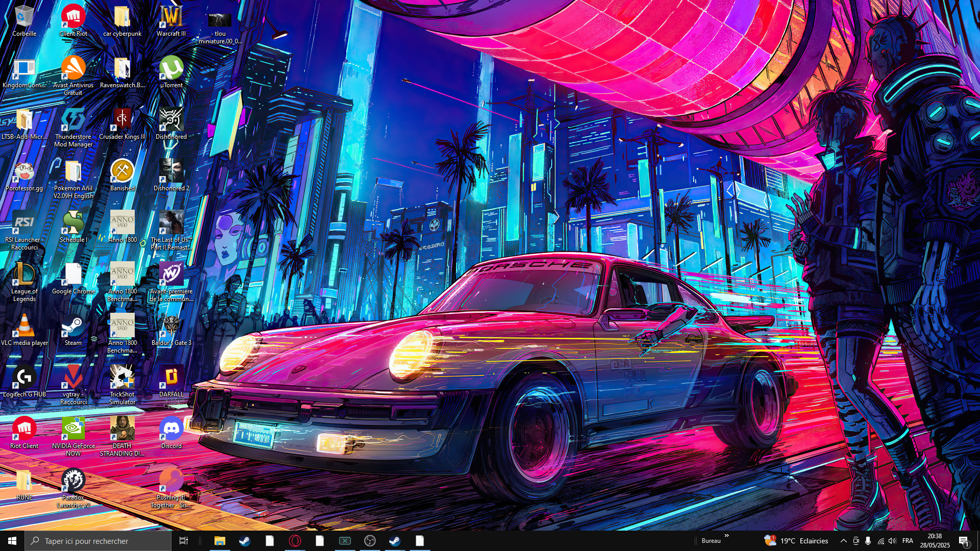Screen dimensions: 980x551
Task: Show hidden system tray icons
Action: coord(843,541)
